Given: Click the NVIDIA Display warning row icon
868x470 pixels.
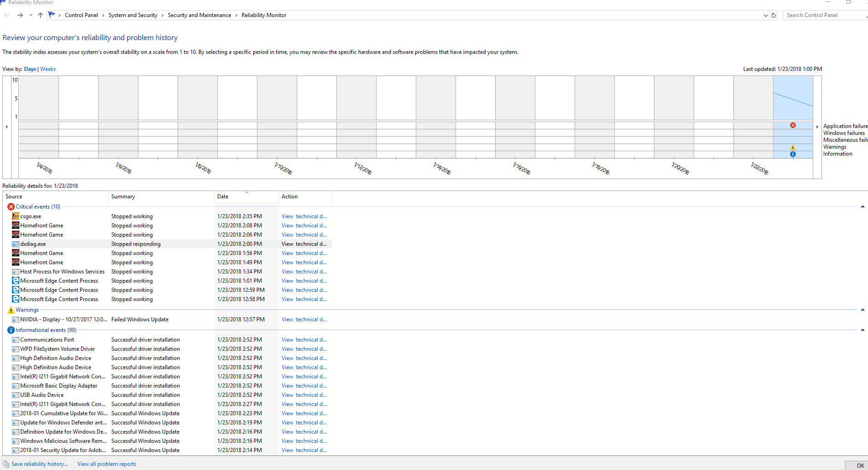Looking at the screenshot, I should coord(16,319).
